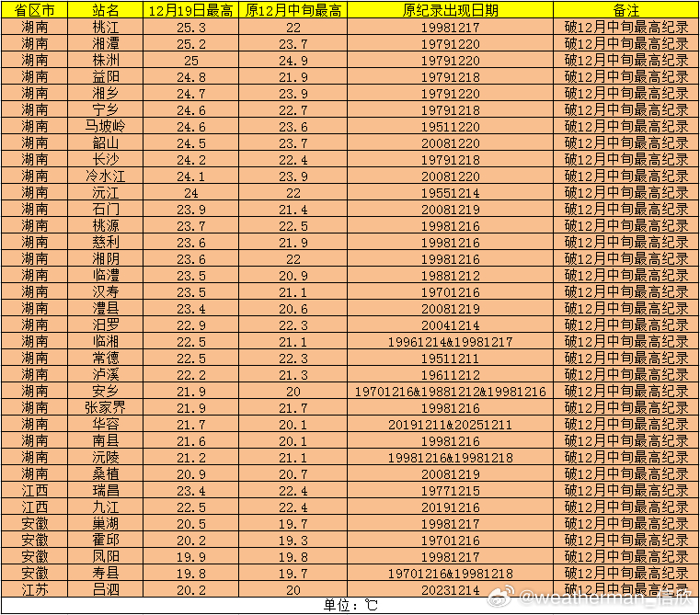The image size is (700, 615).
Task: Click the header cell 原12月中旬最高
Action: coord(293,10)
